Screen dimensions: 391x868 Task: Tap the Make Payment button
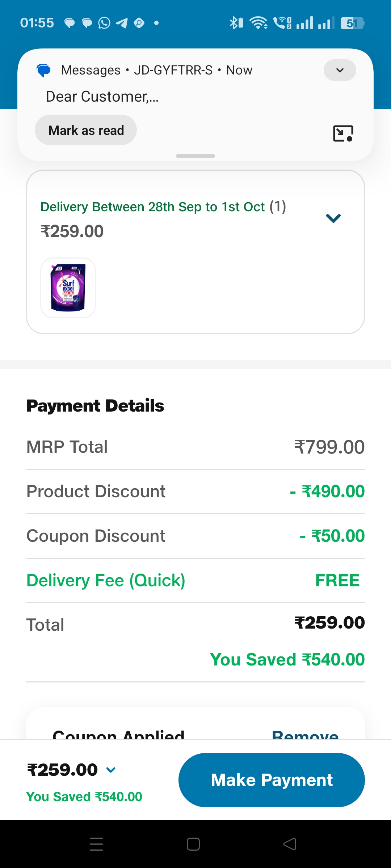click(272, 780)
